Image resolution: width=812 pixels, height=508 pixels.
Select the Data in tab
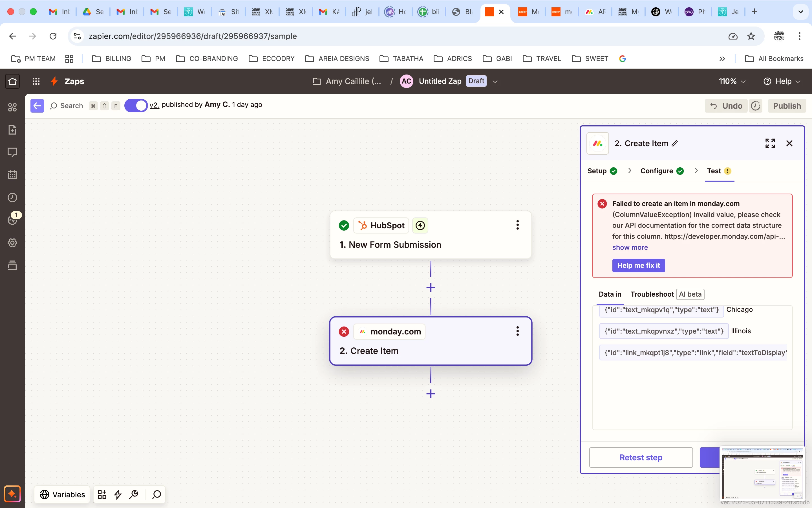click(x=610, y=294)
